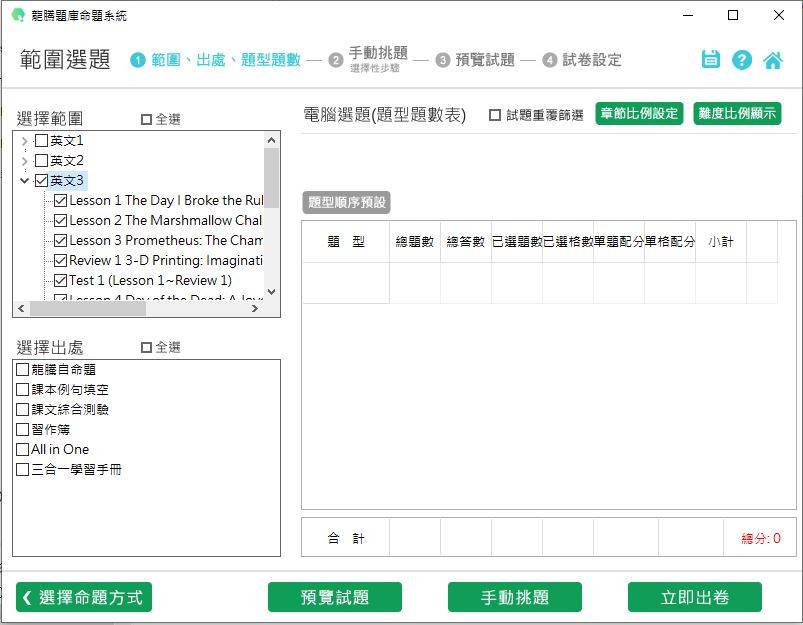Viewport: 803px width, 625px height.
Task: Click the 龍騰題庫命題系統 app logo icon
Action: [18, 15]
